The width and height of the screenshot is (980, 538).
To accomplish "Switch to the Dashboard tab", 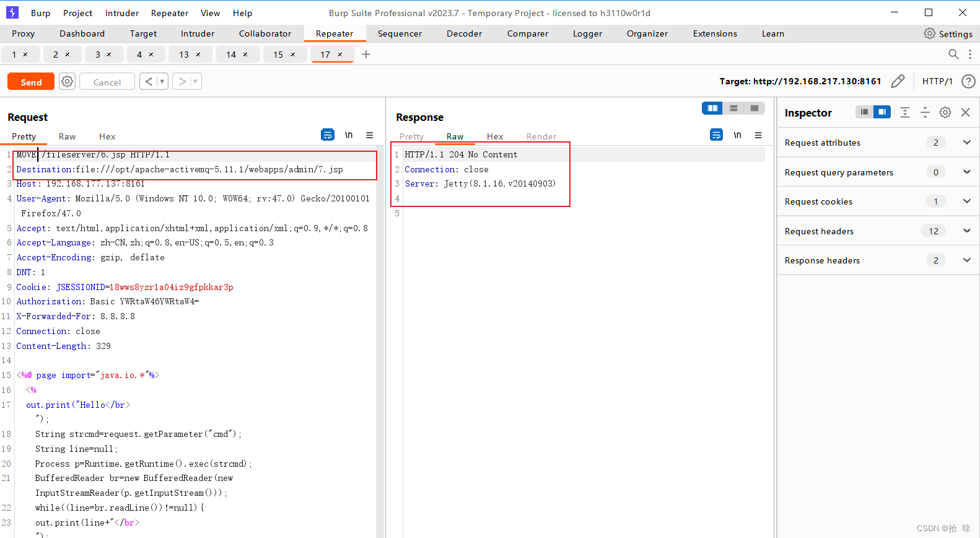I will tap(82, 33).
